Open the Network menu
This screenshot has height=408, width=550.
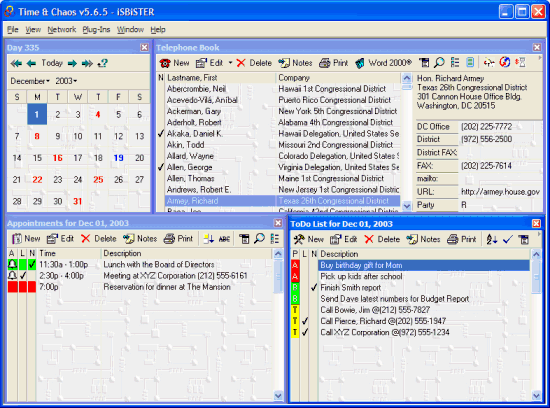point(62,30)
